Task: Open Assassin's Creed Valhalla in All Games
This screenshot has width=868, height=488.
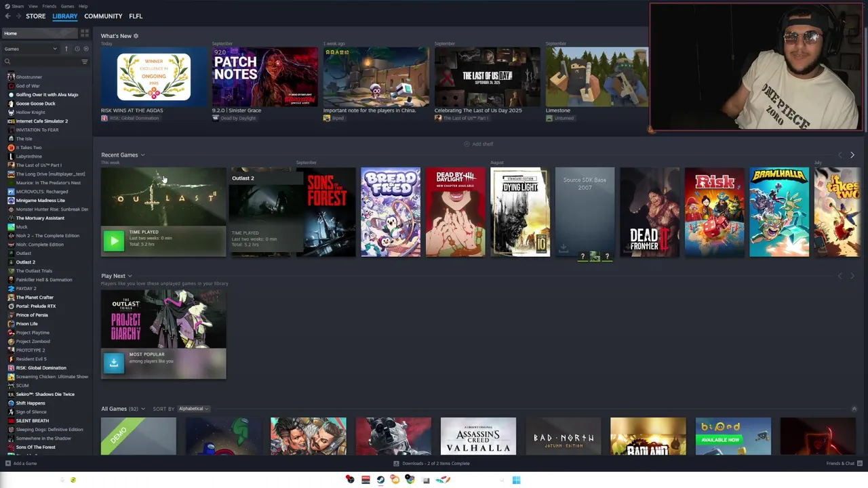Action: click(x=478, y=436)
